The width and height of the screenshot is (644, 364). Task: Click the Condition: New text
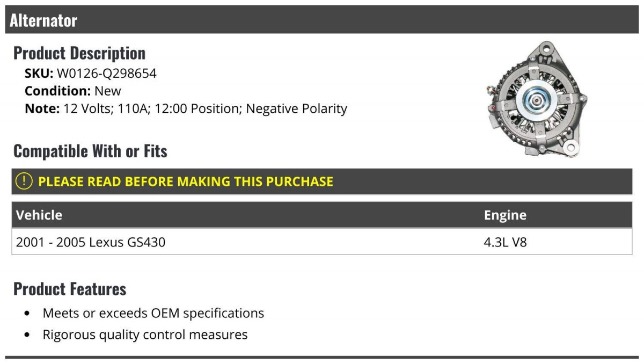(73, 91)
